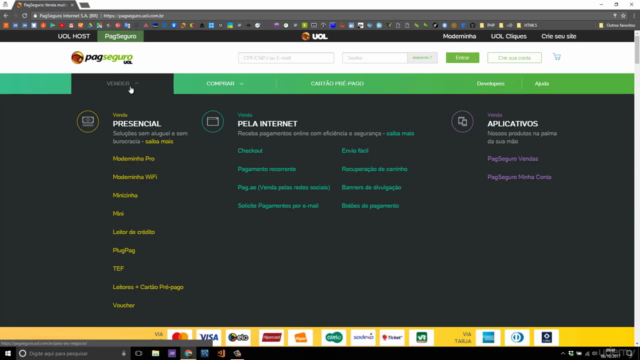Open the Moderninha WiFi link
The image size is (640, 360).
tap(135, 177)
